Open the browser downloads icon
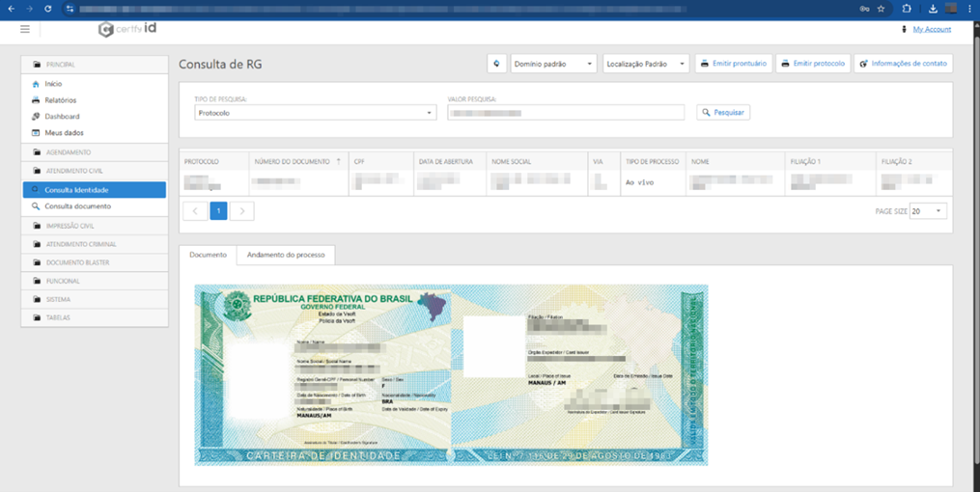 (933, 9)
